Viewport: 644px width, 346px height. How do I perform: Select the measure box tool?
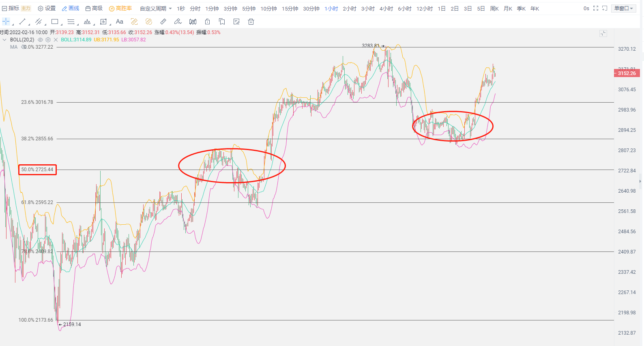click(103, 21)
